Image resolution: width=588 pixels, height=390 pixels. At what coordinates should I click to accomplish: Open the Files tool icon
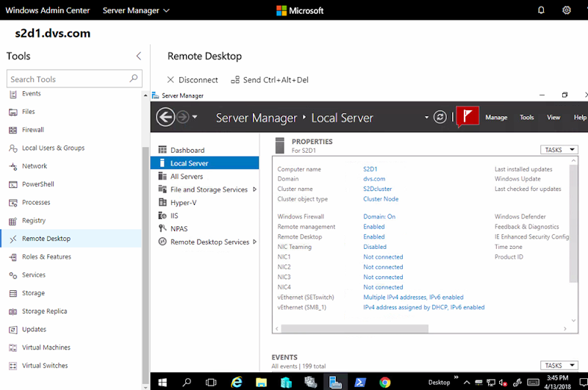tap(13, 112)
